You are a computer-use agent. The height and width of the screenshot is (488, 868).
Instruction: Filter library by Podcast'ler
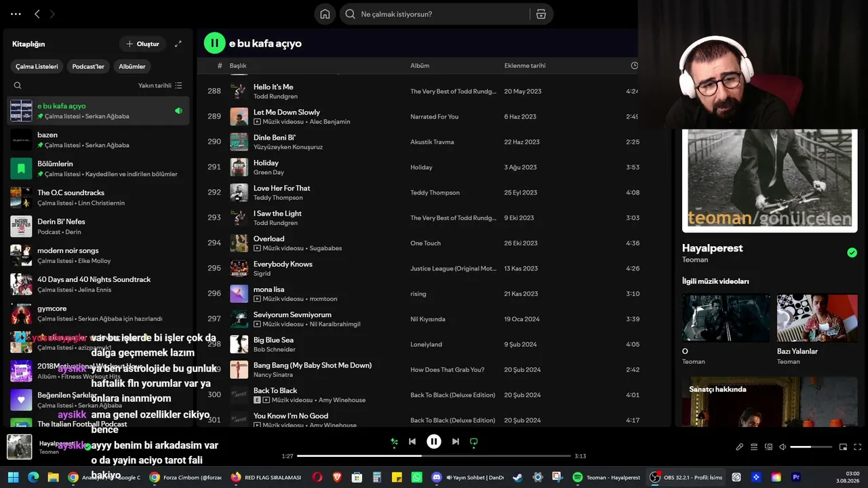(88, 66)
